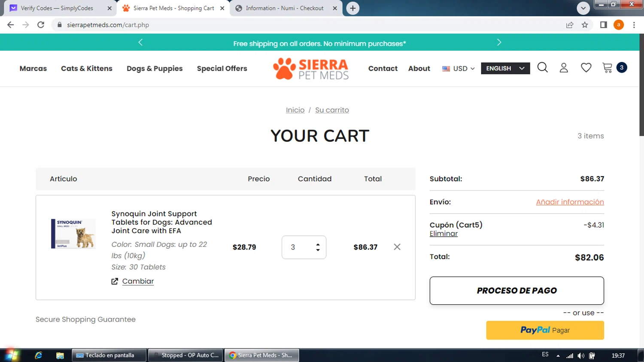The image size is (644, 362).
Task: Click the share page icon
Action: click(570, 25)
